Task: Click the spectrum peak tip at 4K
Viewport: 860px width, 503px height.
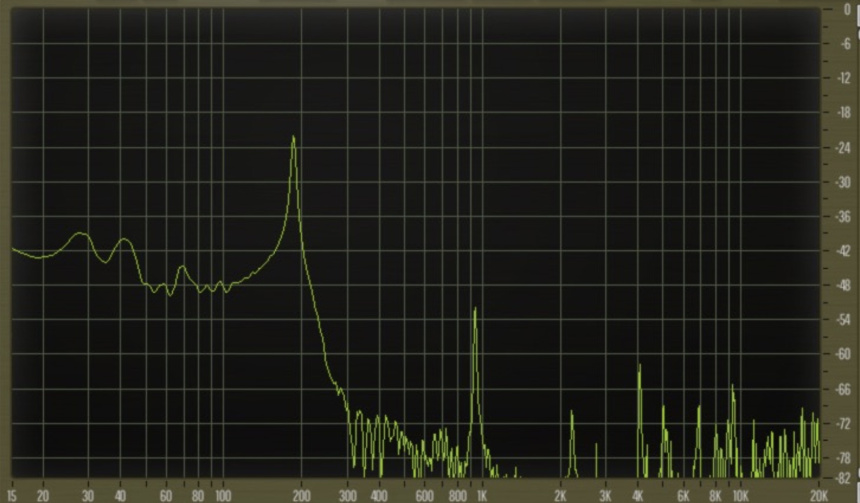Action: (x=640, y=366)
